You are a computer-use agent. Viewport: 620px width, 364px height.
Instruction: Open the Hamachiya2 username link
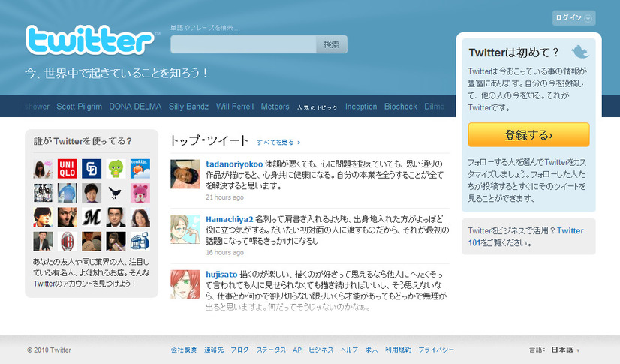coord(230,219)
